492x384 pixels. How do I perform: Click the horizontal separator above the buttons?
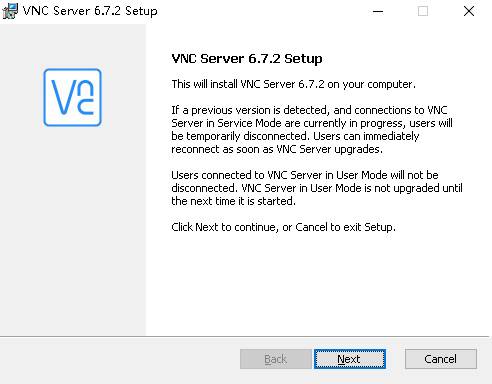(246, 336)
